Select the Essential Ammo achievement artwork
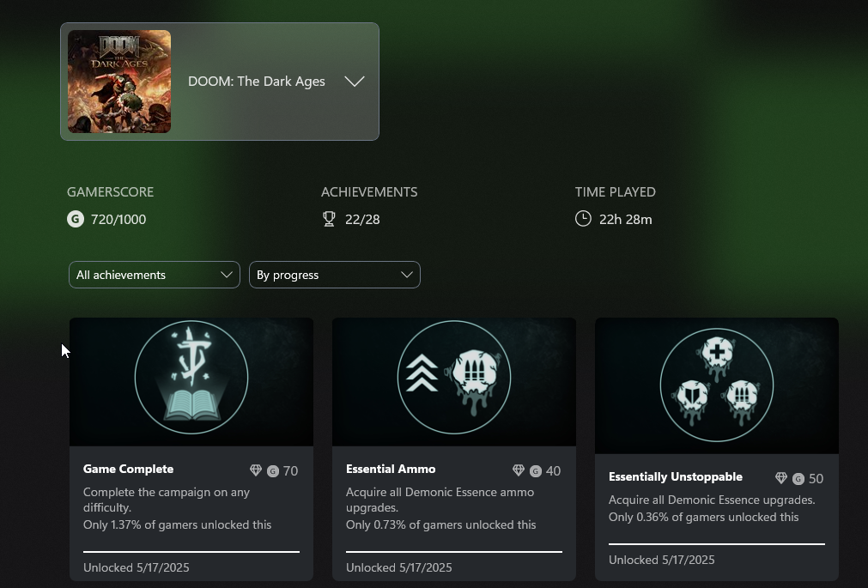Viewport: 868px width, 588px height. click(454, 381)
